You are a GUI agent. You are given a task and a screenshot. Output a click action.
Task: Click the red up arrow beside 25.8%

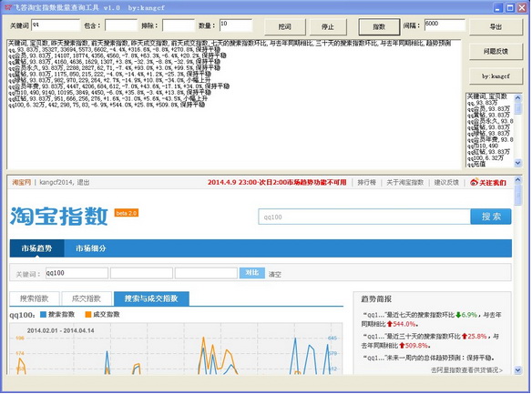[465, 337]
